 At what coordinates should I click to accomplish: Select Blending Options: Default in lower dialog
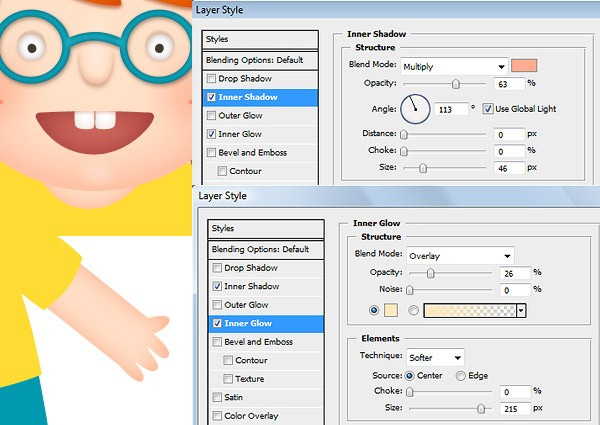click(266, 249)
